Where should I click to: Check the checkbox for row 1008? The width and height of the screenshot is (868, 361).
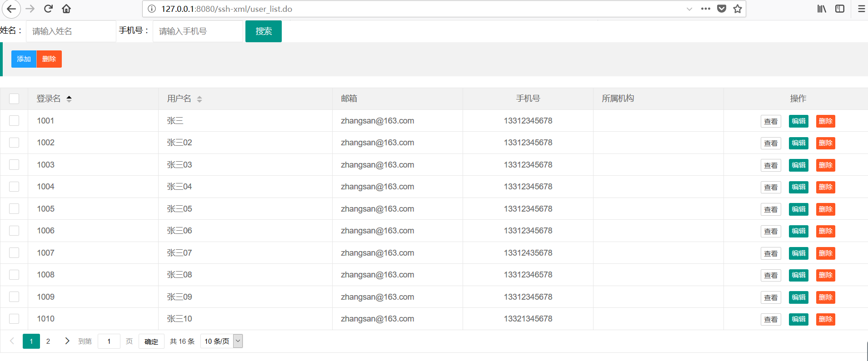click(14, 275)
